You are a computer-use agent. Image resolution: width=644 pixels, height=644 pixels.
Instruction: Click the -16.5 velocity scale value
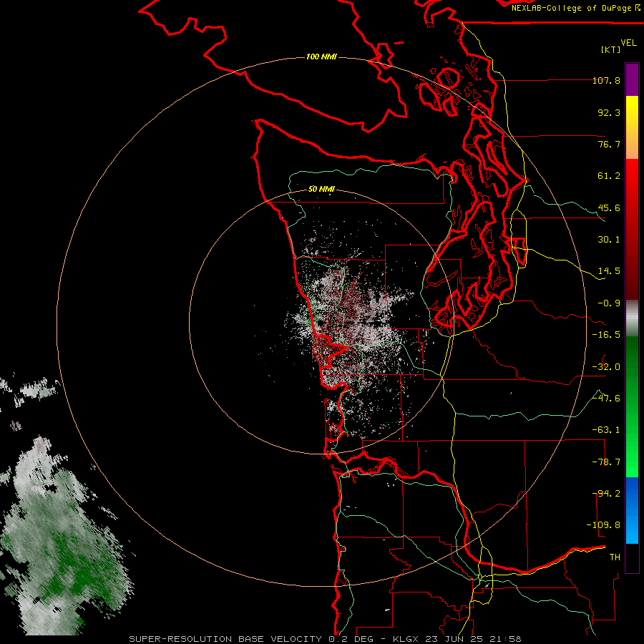click(x=606, y=335)
